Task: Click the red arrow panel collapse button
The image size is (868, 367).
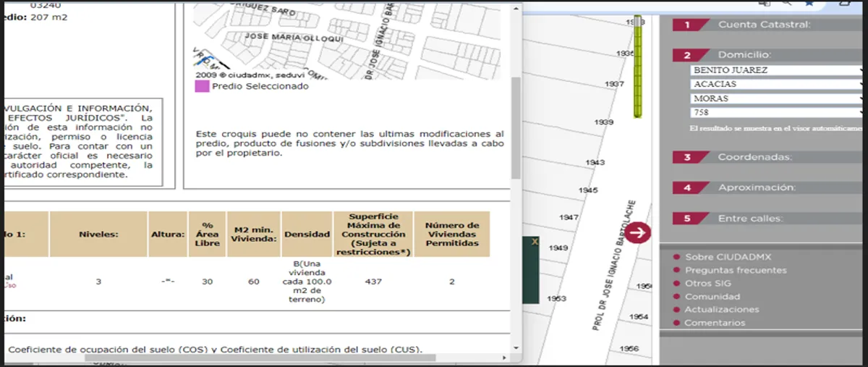Action: (639, 232)
